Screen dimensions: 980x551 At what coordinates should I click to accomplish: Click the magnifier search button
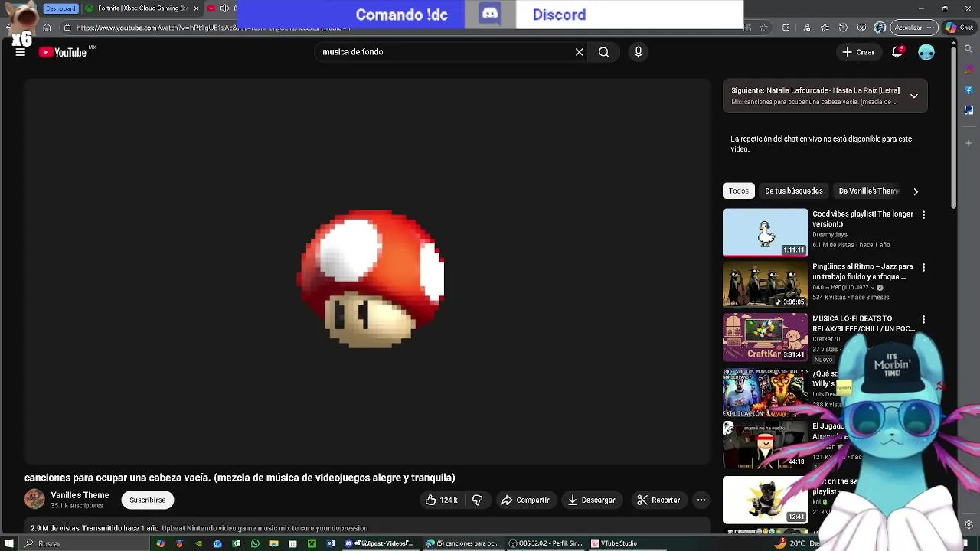604,52
